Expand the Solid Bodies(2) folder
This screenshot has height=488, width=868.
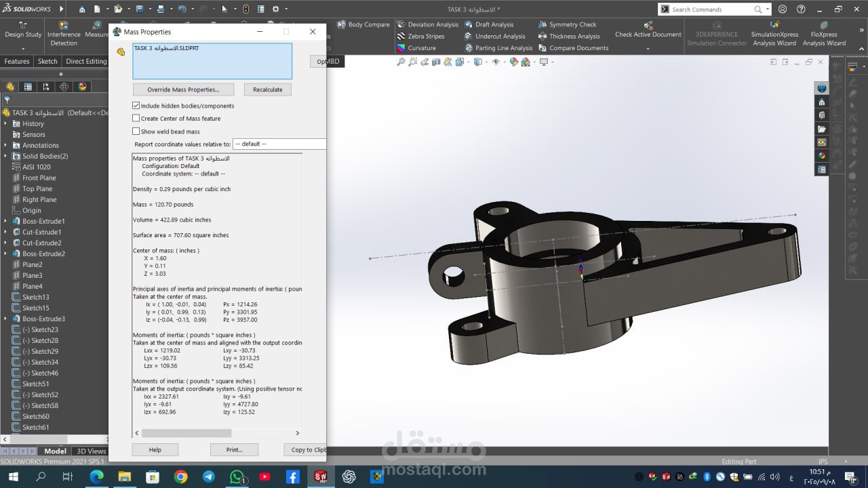point(6,157)
